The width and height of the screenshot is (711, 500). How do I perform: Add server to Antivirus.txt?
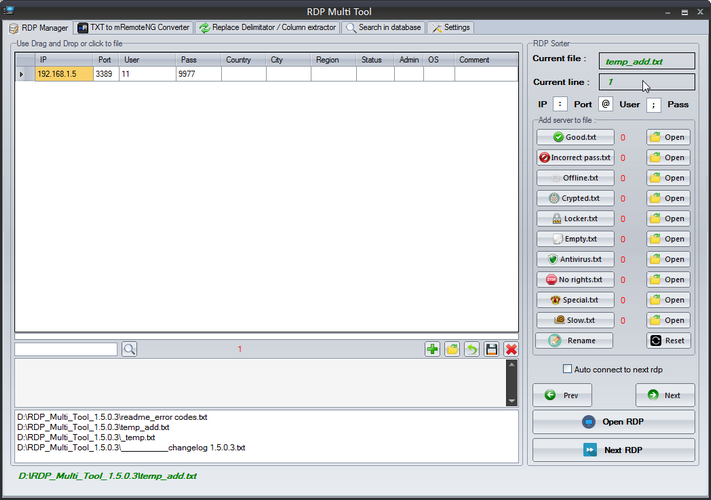pyautogui.click(x=575, y=259)
